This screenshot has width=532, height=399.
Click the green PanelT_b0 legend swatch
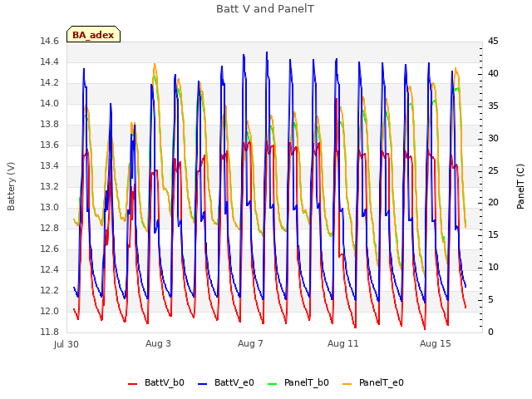(272, 384)
